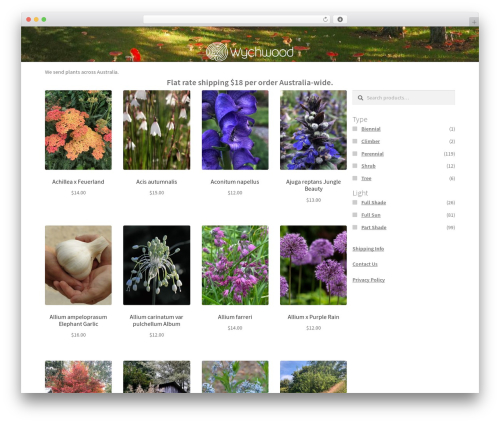Click the $15.00 price under Acis autumnalis

point(157,193)
